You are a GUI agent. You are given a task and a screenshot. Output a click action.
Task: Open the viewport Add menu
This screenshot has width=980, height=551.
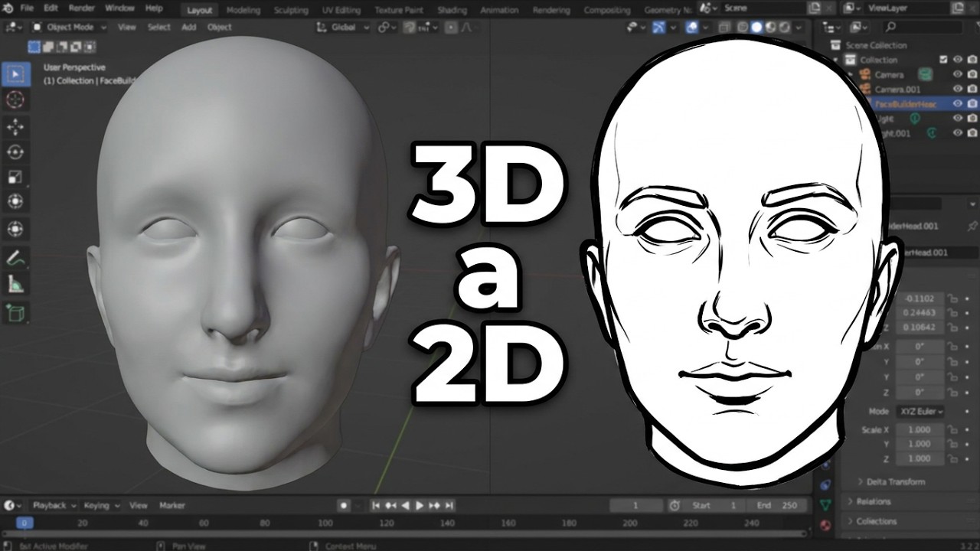(x=188, y=28)
